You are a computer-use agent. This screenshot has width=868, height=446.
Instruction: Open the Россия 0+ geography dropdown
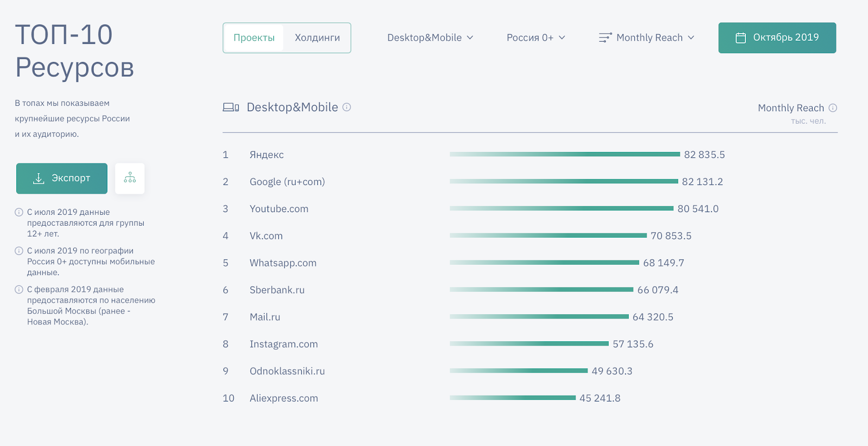tap(536, 38)
